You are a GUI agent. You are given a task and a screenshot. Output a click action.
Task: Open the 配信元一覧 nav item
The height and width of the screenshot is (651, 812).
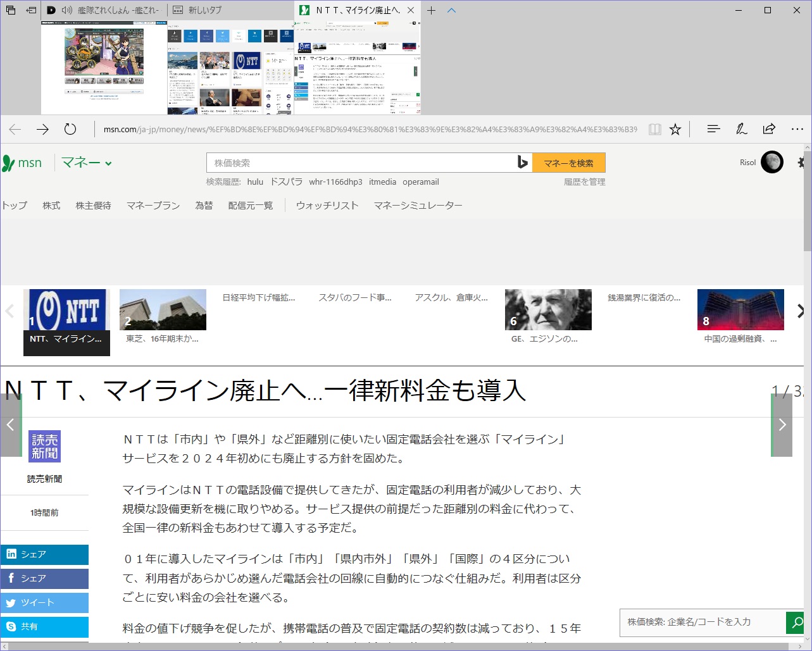tap(251, 206)
